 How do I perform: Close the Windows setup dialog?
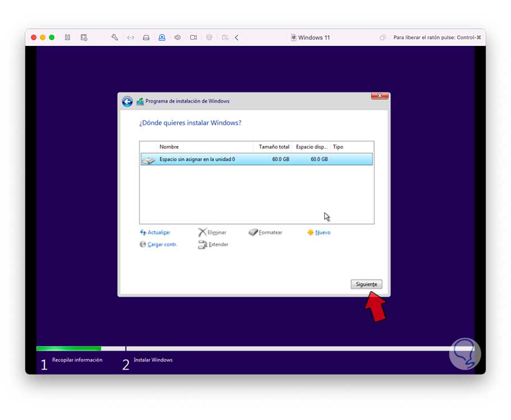380,96
